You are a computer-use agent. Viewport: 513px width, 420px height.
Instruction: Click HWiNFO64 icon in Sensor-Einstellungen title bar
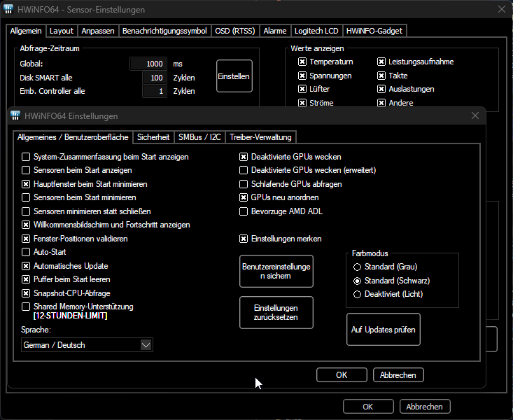click(8, 9)
